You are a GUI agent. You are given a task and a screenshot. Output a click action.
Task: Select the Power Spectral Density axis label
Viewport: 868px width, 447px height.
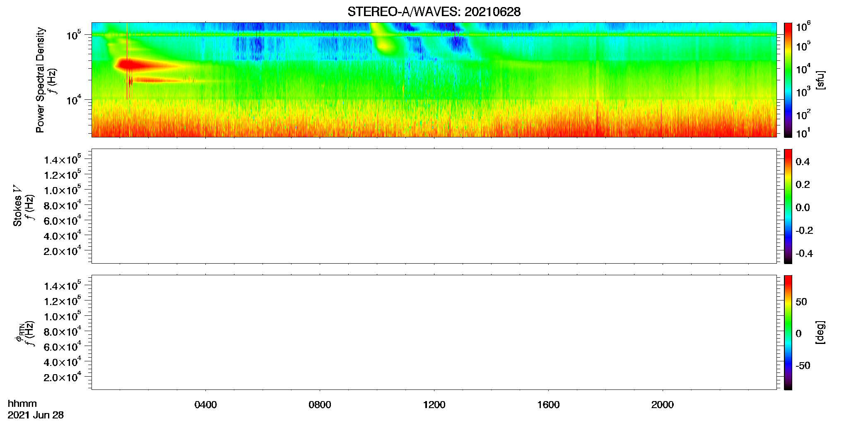[40, 80]
